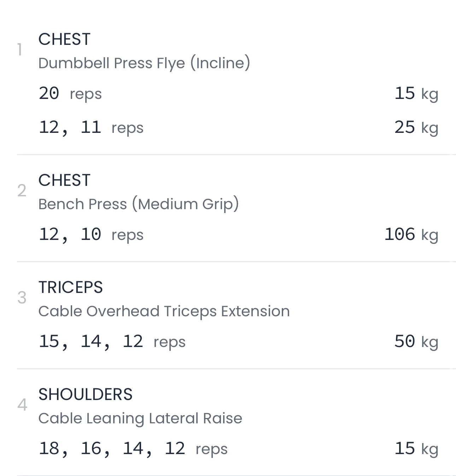Select the 12, 10 reps bench set
This screenshot has height=476, width=456.
(91, 235)
